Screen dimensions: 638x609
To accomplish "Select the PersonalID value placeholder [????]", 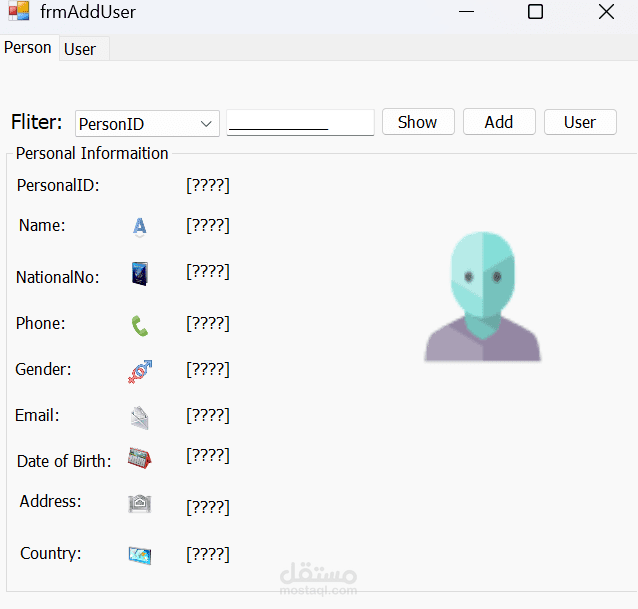I will [x=208, y=186].
